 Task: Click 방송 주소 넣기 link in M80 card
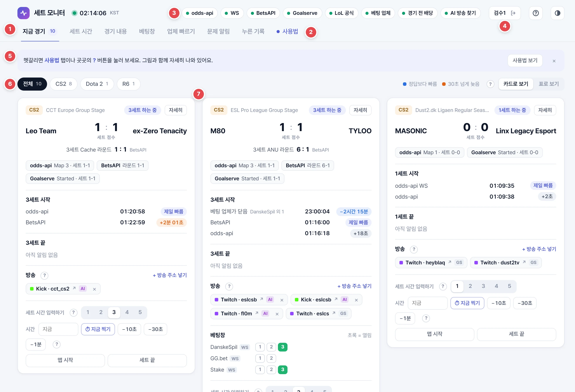coord(354,286)
